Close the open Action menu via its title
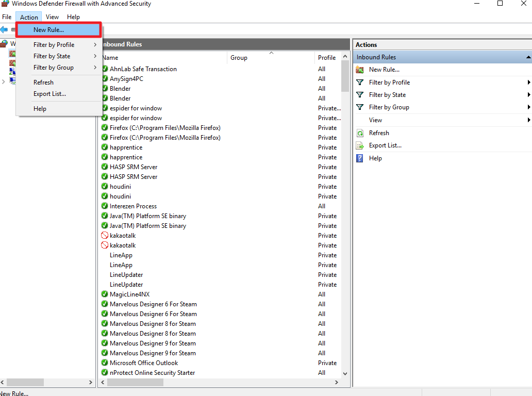Viewport: 532px width, 396px height. point(29,17)
